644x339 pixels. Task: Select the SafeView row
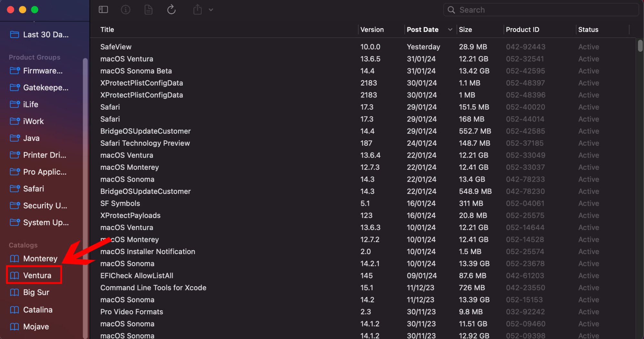click(363, 47)
